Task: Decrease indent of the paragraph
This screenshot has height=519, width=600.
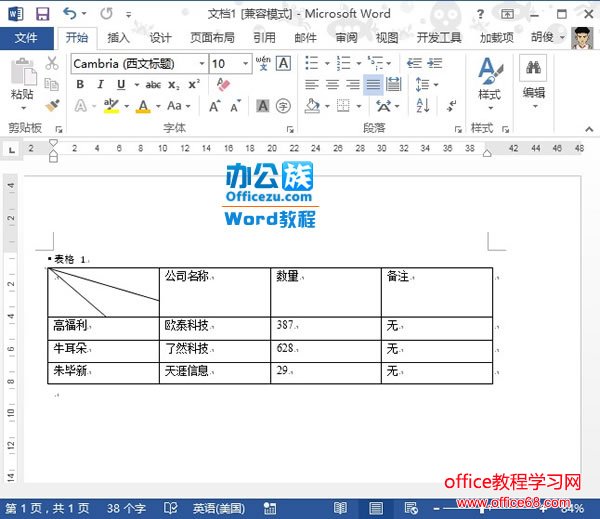Action: pyautogui.click(x=414, y=63)
